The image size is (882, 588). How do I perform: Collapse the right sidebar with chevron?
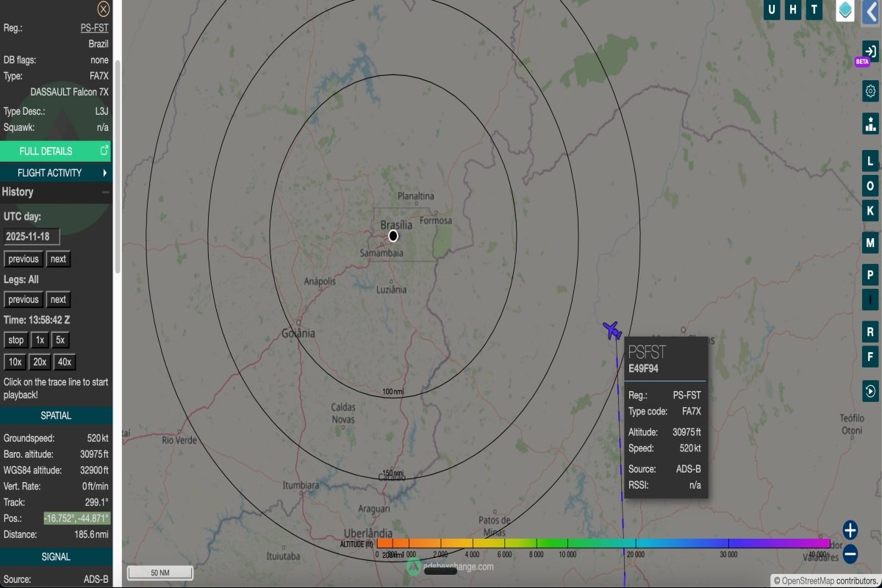tap(872, 10)
